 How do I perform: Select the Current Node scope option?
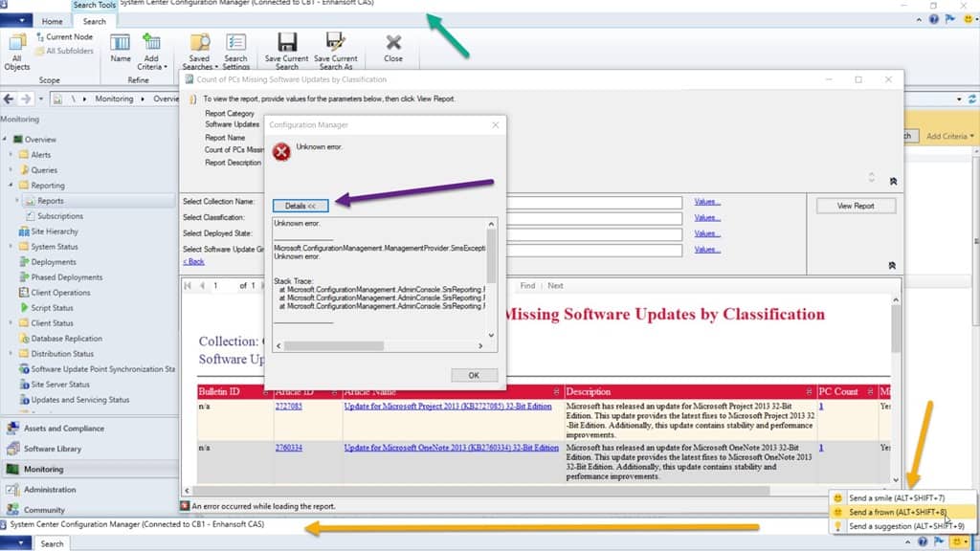click(x=68, y=37)
